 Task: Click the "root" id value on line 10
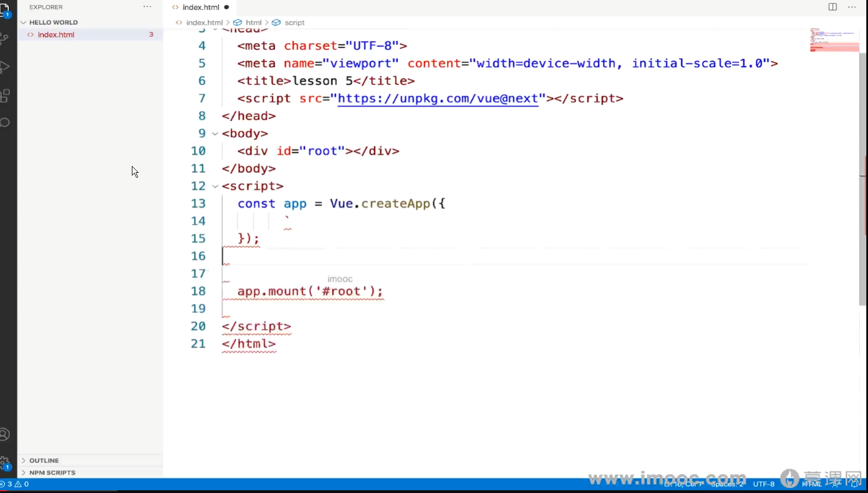click(x=322, y=151)
